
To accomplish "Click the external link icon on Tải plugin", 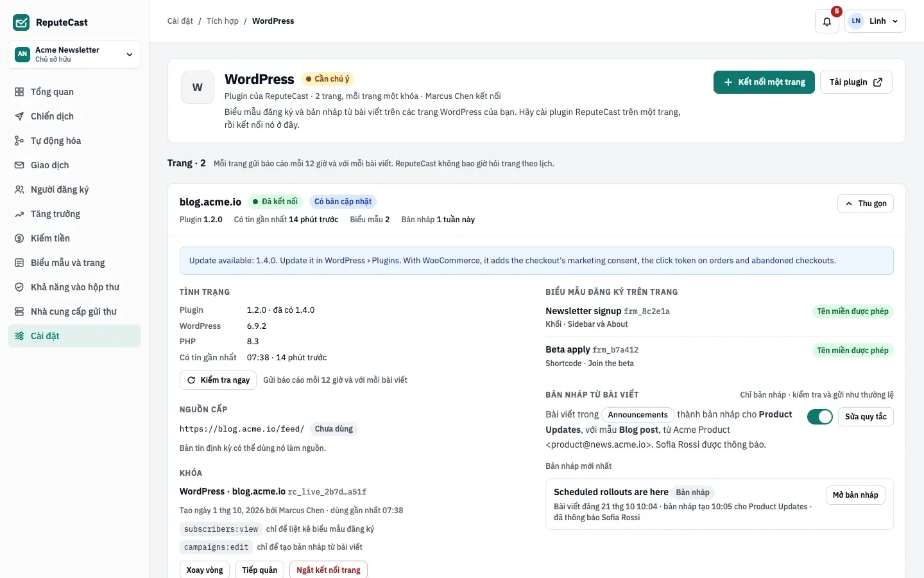I will tap(878, 82).
